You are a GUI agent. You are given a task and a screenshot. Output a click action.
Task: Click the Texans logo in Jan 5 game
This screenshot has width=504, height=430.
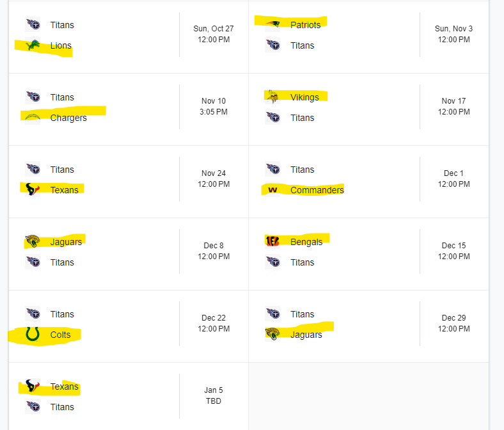[33, 386]
